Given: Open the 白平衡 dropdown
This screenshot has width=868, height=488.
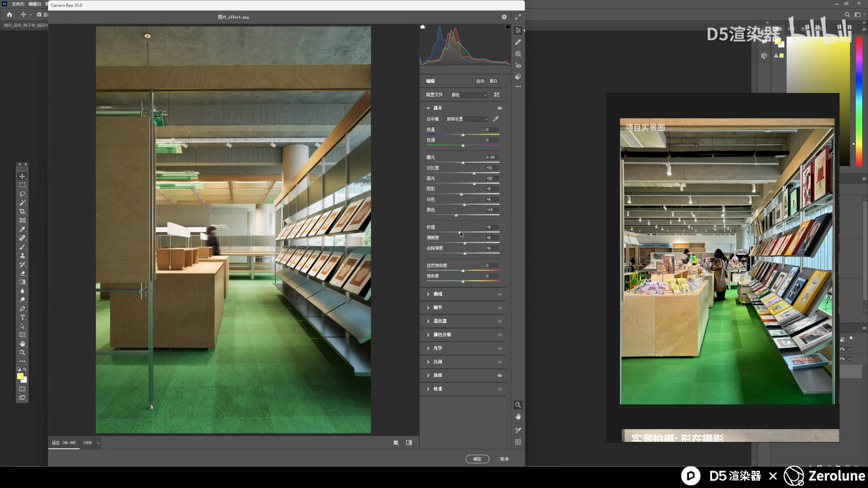Looking at the screenshot, I should coord(467,119).
